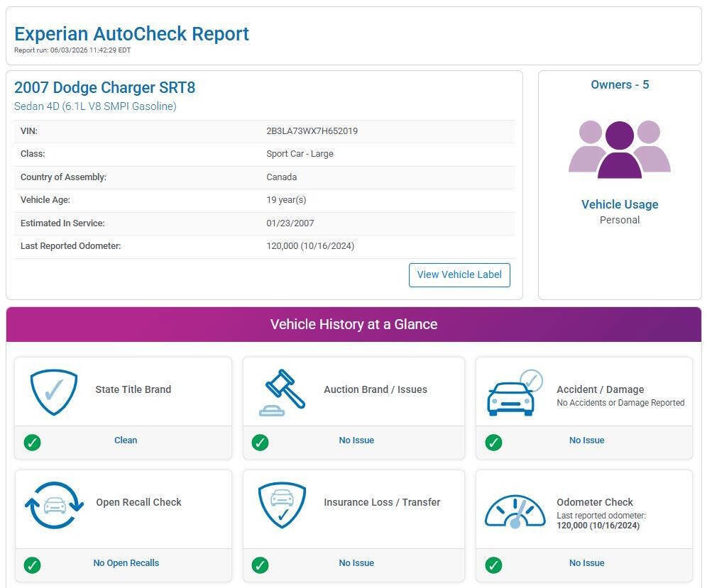Open No Issue link under Accident / Damage

[586, 440]
